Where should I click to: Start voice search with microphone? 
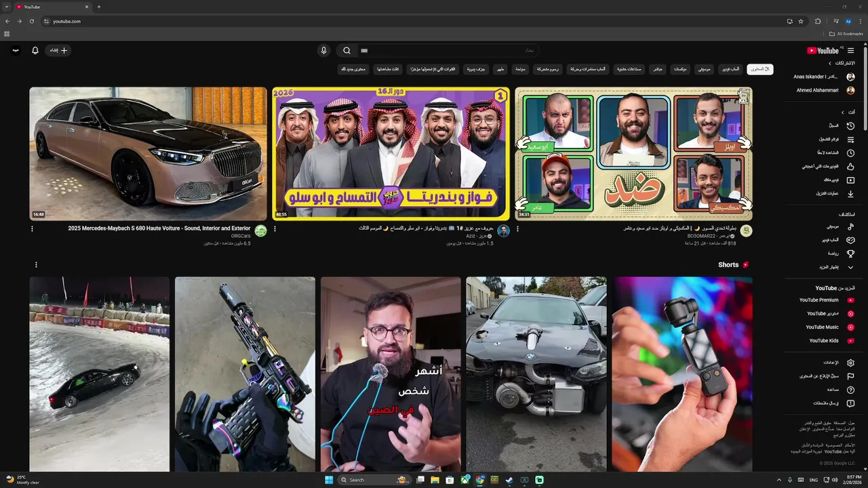[323, 50]
